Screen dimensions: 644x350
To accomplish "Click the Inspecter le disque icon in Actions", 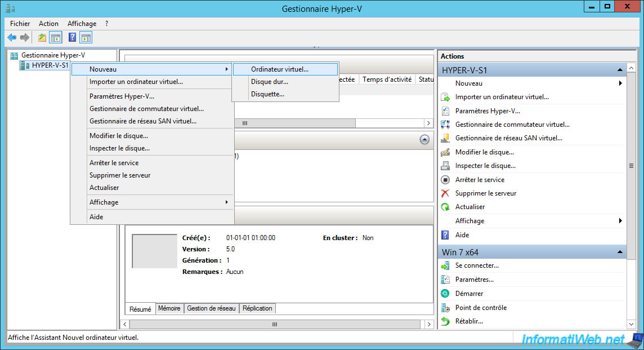I will point(445,166).
